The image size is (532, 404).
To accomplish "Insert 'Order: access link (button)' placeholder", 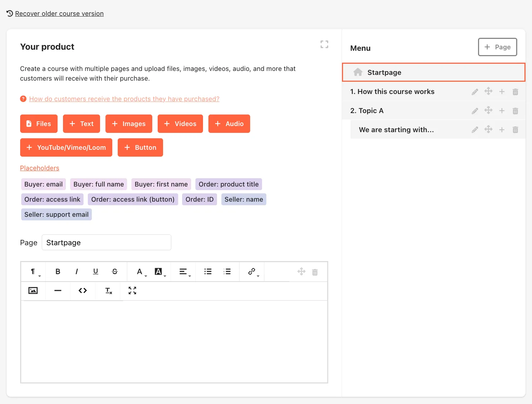I will (x=133, y=199).
